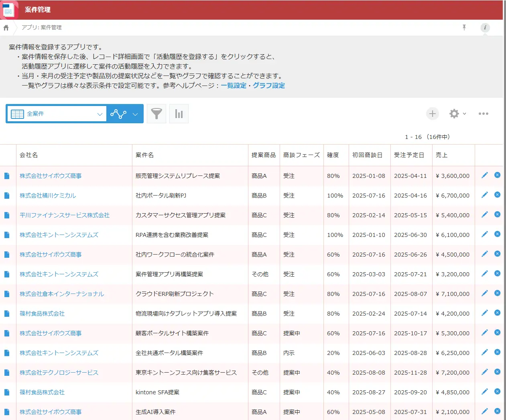Edit the 販売管理システムリプレース提案 record with pencil

pos(485,175)
